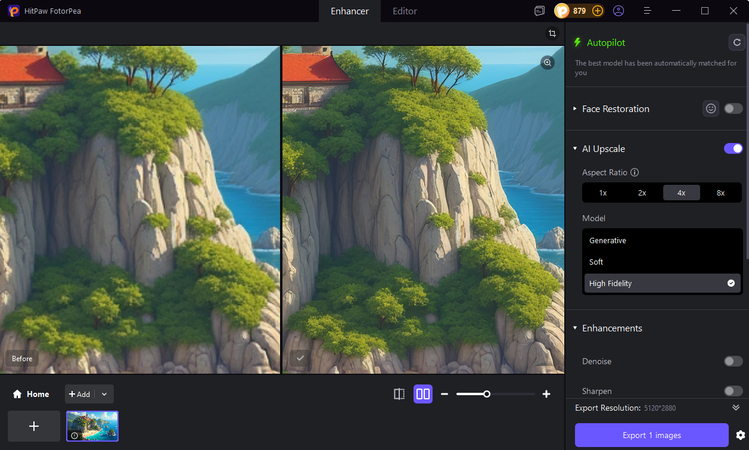Image resolution: width=749 pixels, height=450 pixels.
Task: Click the face smiley icon beside Face Restoration
Action: coord(711,109)
